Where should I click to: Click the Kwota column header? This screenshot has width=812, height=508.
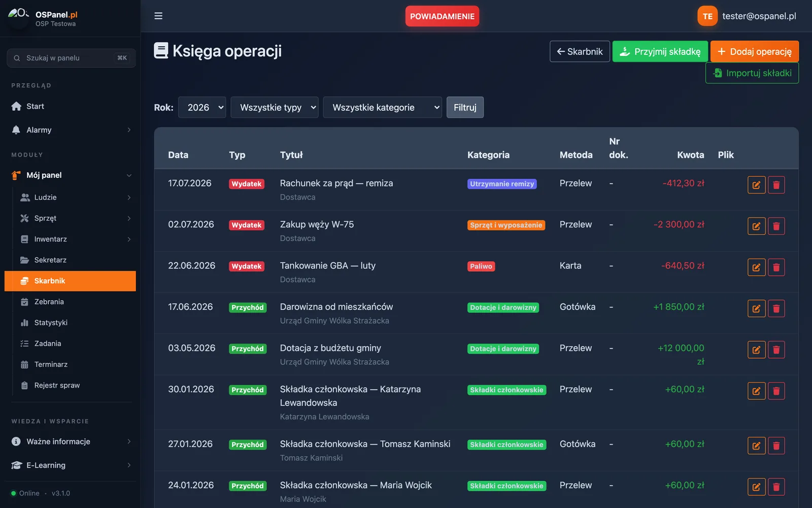[690, 155]
